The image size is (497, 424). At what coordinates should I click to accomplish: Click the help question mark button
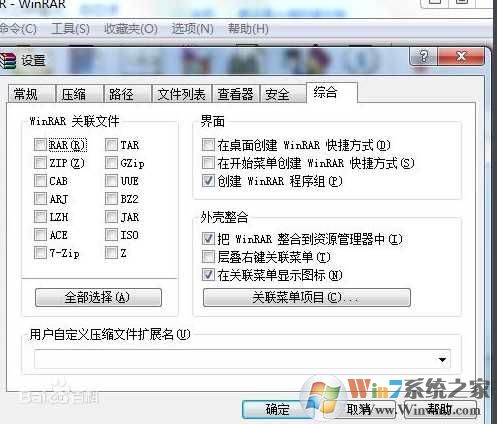[x=423, y=56]
